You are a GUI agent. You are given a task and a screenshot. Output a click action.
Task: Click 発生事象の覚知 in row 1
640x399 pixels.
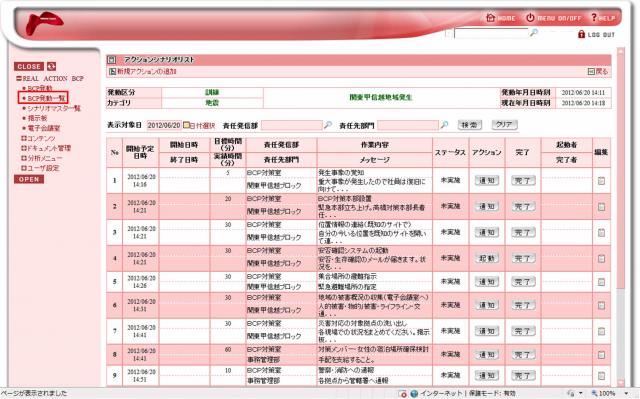341,173
